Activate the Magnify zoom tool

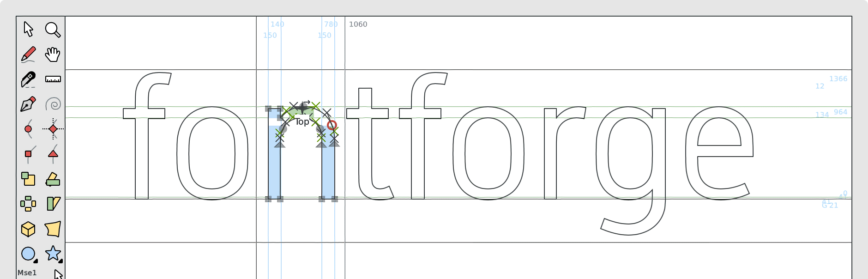coord(53,30)
